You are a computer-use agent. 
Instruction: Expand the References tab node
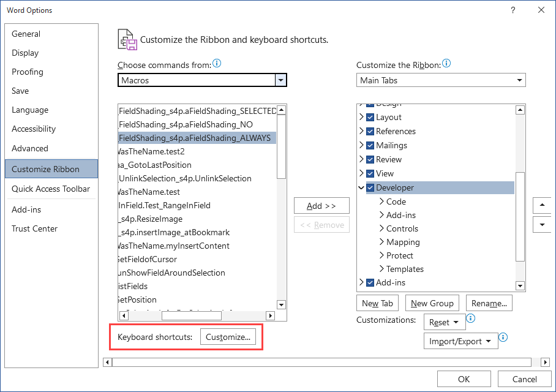tap(361, 131)
